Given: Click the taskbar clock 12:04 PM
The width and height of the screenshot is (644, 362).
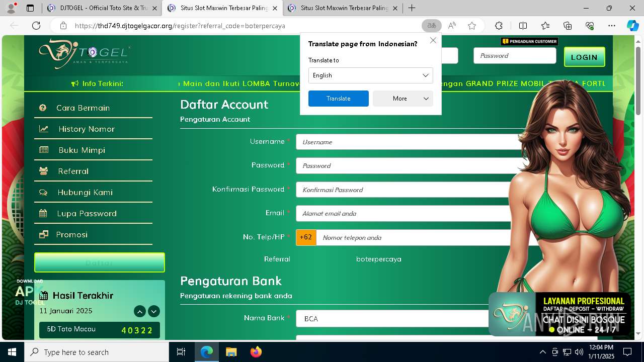Looking at the screenshot, I should click(x=601, y=352).
